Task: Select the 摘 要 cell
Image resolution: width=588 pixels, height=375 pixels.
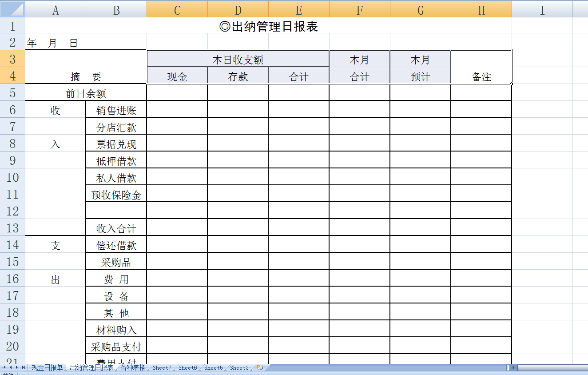Action: [86, 68]
